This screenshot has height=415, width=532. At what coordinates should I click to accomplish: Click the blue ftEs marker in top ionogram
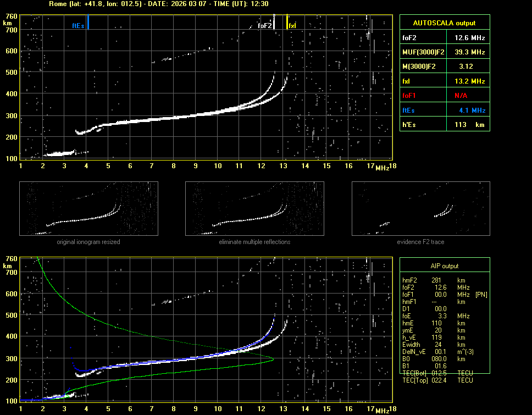click(x=79, y=25)
